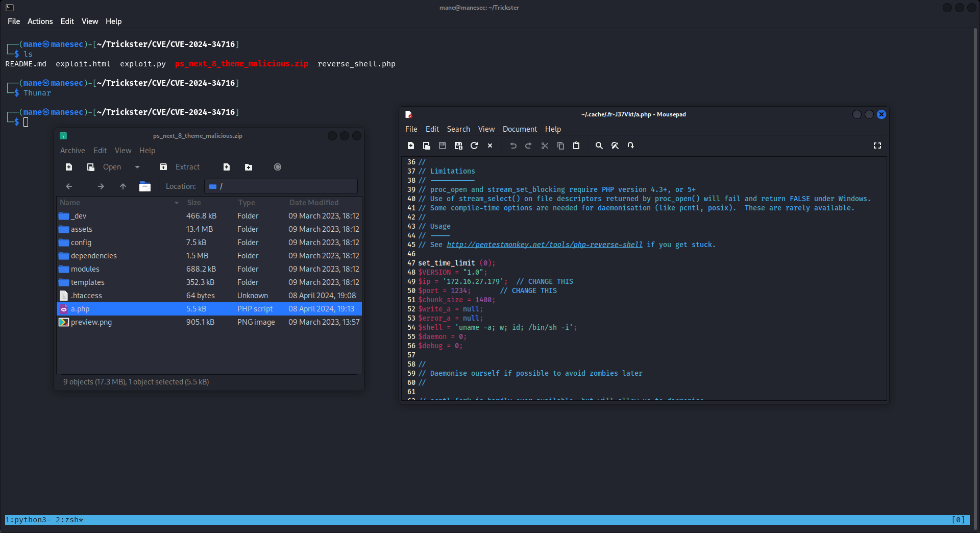Viewport: 980px width, 533px height.
Task: Toggle fullscreen icon in Mousepad toolbar
Action: (x=877, y=146)
